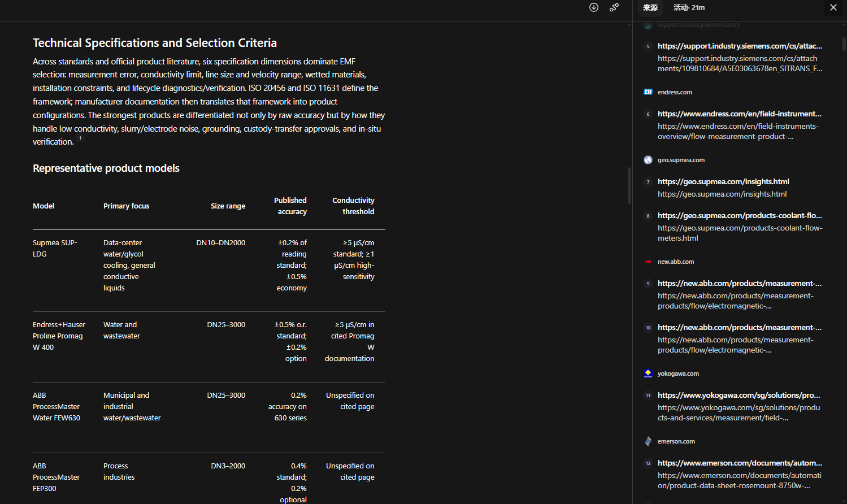Click the 'ABB ProcessMaster FEP300' model cell
The width and height of the screenshot is (847, 504).
pyautogui.click(x=57, y=477)
